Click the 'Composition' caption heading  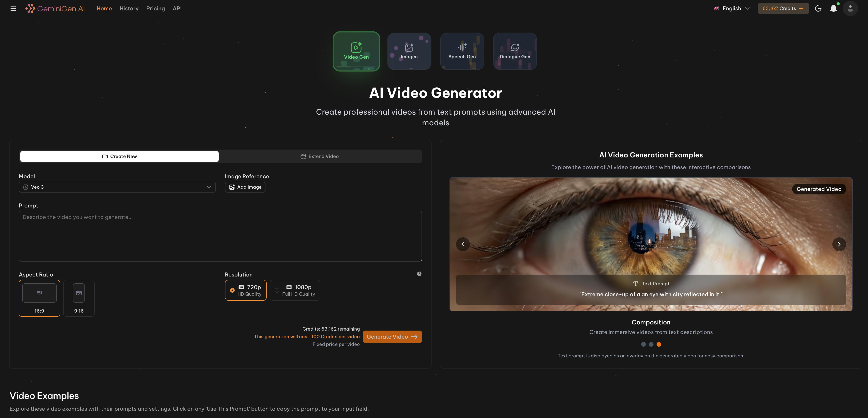tap(651, 322)
